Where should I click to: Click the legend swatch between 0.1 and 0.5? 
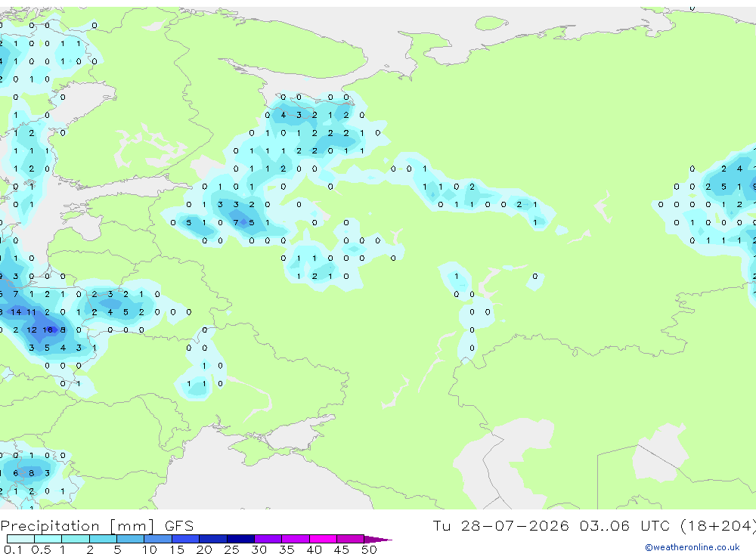click(20, 539)
